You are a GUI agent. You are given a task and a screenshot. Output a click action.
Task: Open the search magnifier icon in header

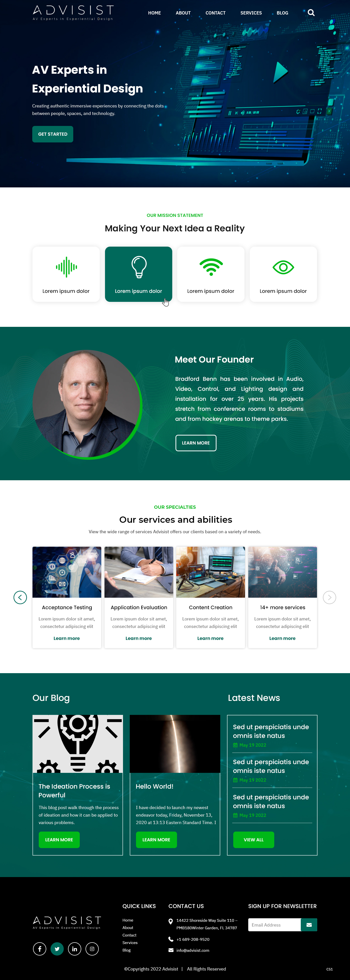coord(311,12)
